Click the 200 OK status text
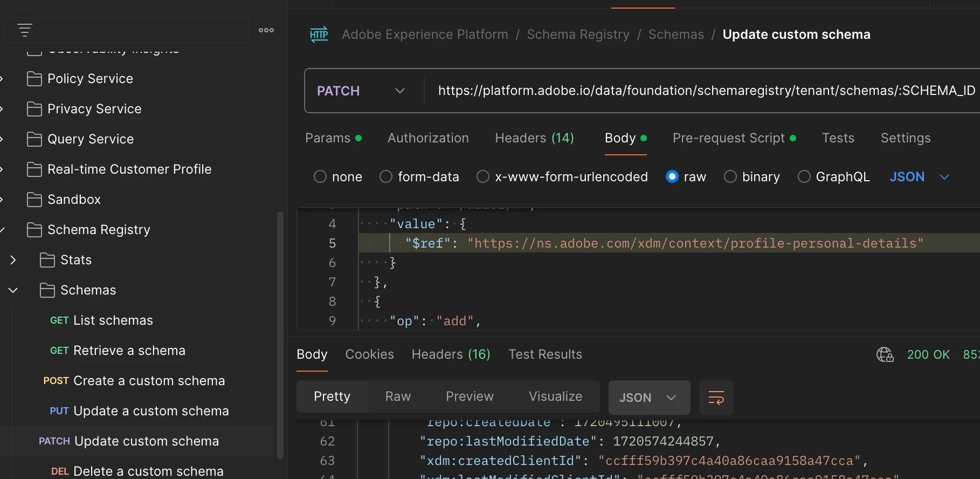Screen dimensions: 980x479 coord(928,354)
